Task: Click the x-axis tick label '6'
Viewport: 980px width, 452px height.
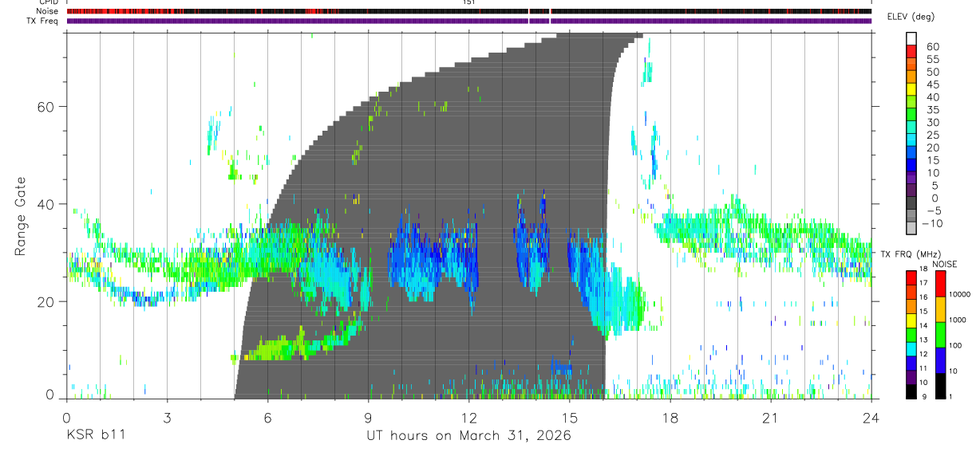Action: coord(267,418)
